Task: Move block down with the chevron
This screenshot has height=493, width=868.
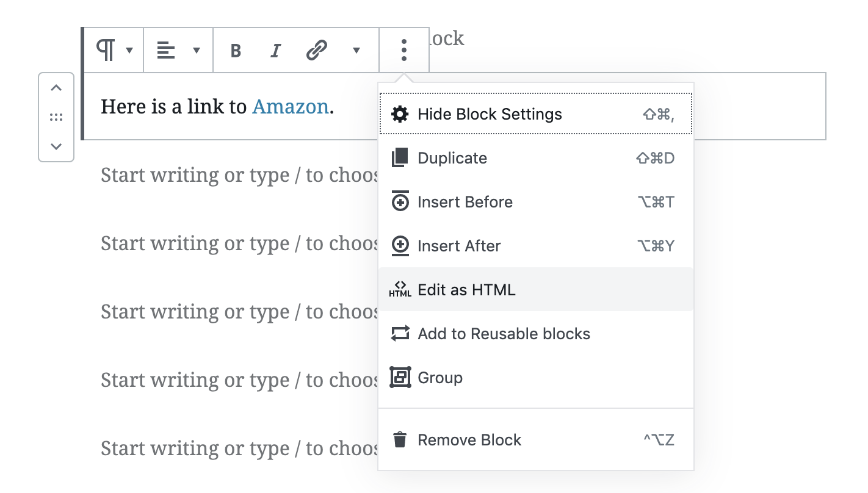Action: (56, 146)
